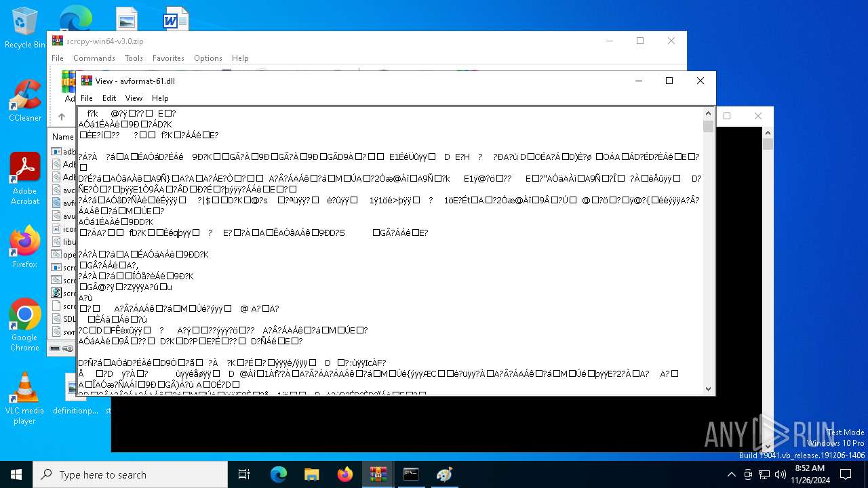Open the Favorites menu in WinRAR

[x=168, y=58]
